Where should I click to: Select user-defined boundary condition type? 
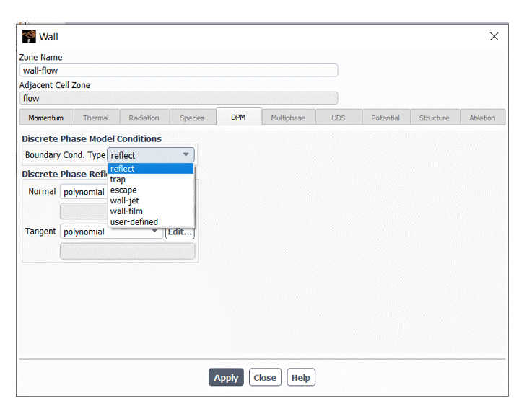tap(134, 221)
